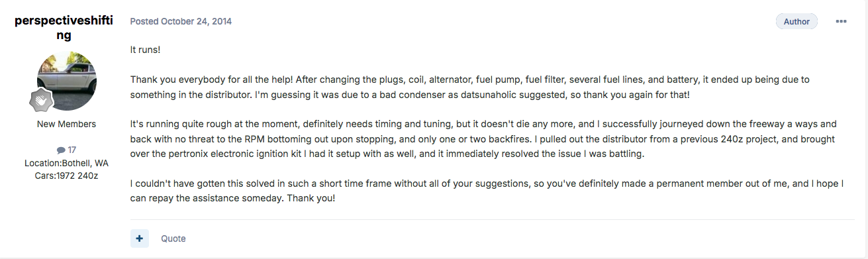This screenshot has height=259, width=868.
Task: Click the Location: Bothell, WA text
Action: [x=66, y=163]
